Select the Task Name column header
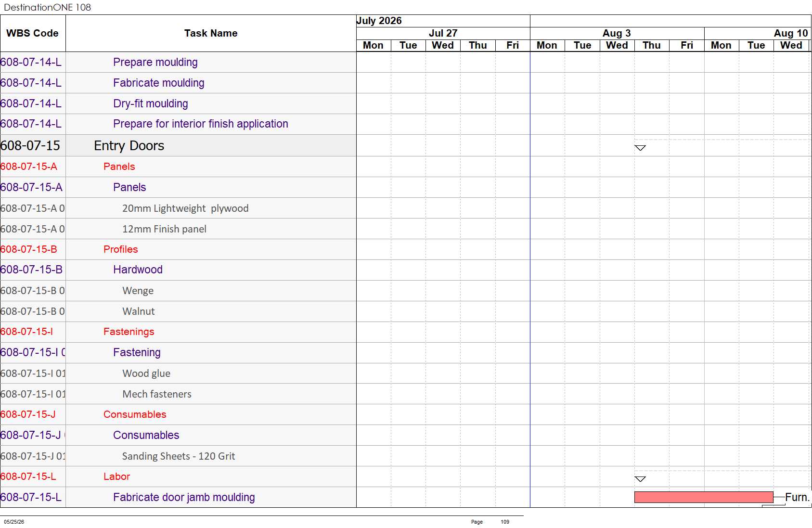Viewport: 812px width, 528px height. click(211, 33)
